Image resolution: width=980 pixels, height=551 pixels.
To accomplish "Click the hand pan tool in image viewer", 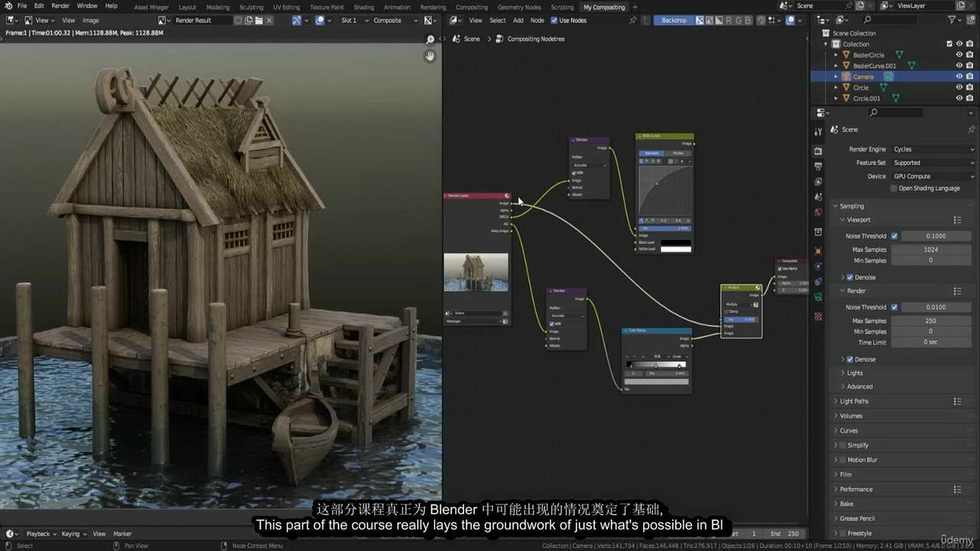I will point(430,56).
